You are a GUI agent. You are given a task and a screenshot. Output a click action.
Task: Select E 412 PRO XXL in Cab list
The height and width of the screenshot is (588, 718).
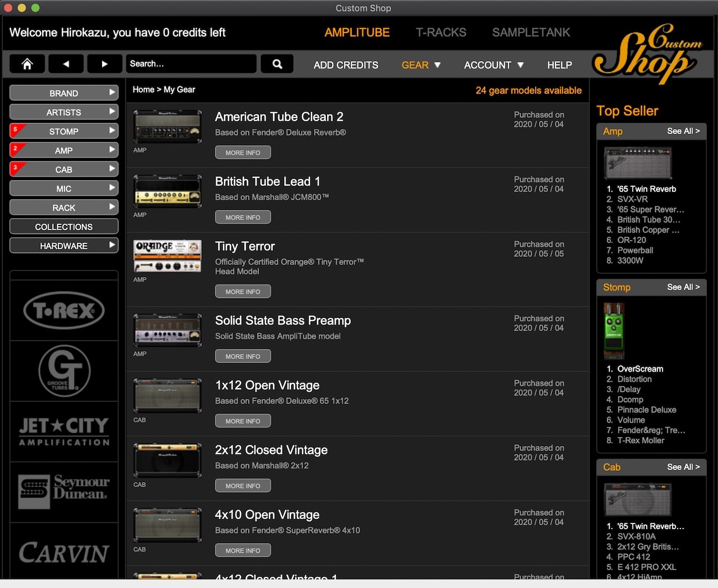tap(647, 567)
